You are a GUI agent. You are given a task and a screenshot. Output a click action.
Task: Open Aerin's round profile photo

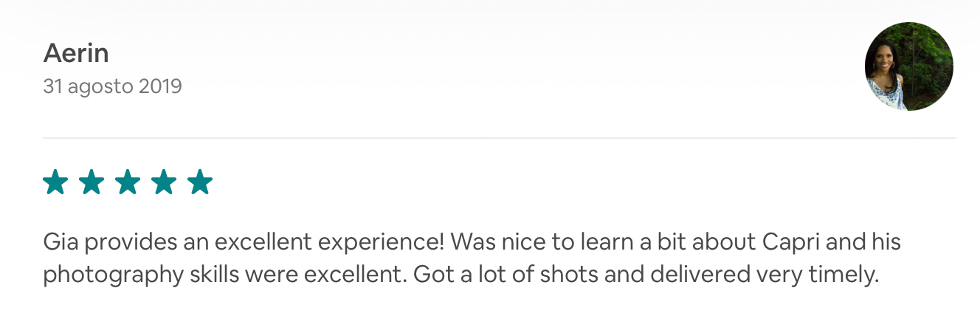[x=908, y=66]
